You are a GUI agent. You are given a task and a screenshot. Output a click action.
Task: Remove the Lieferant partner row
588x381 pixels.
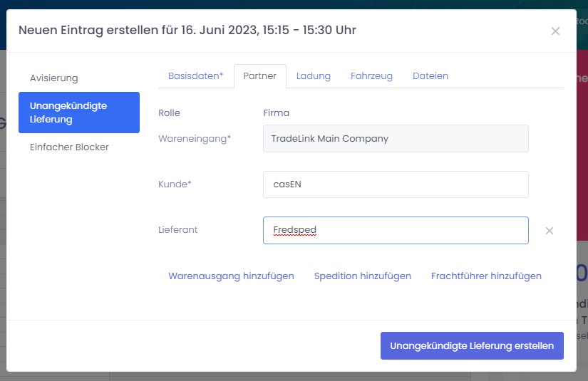(549, 231)
